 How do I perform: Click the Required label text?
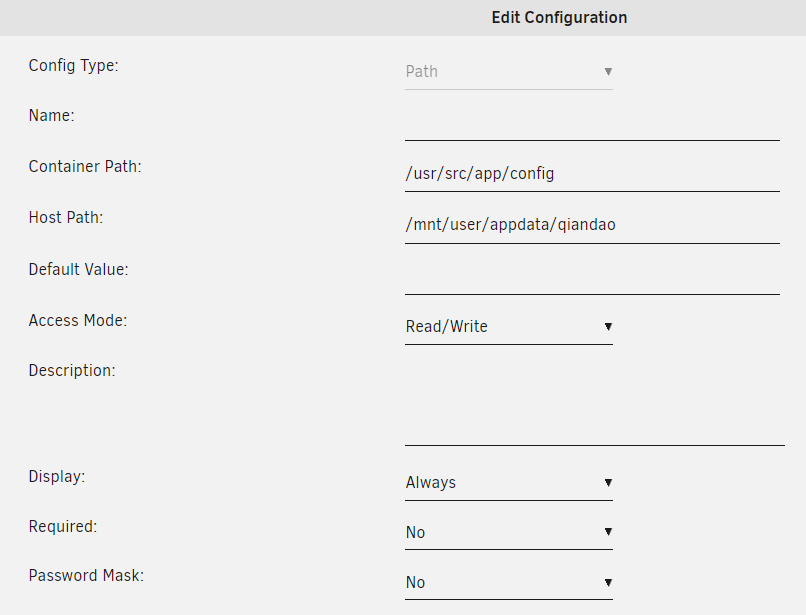tap(63, 526)
